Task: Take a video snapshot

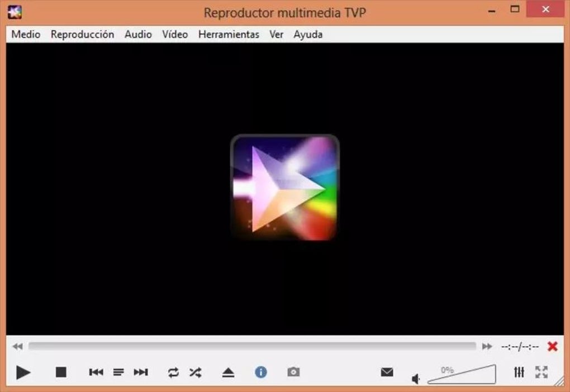Action: pos(294,371)
